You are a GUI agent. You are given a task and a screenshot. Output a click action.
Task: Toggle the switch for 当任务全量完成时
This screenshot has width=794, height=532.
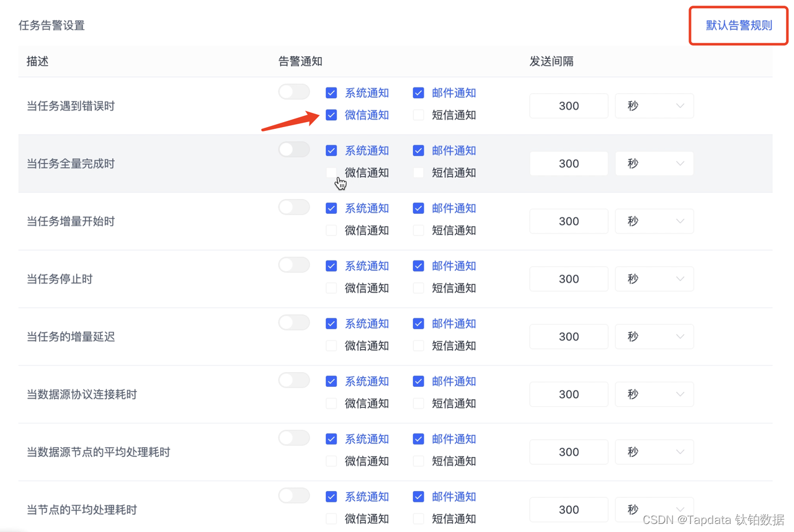click(294, 149)
